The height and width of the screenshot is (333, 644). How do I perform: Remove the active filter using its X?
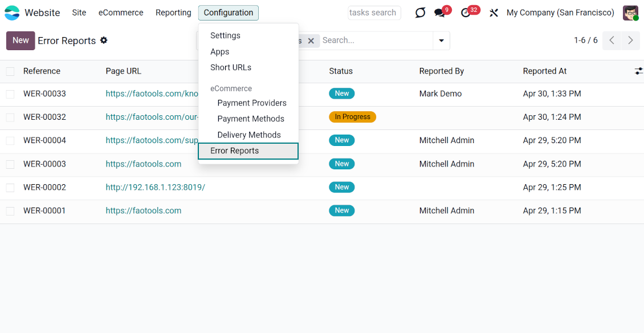(311, 40)
